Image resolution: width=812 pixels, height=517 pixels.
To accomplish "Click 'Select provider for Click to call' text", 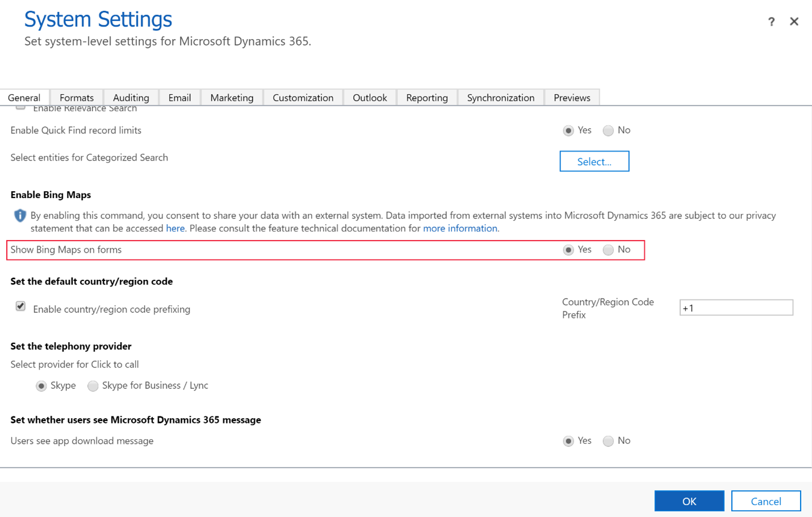I will tap(74, 364).
